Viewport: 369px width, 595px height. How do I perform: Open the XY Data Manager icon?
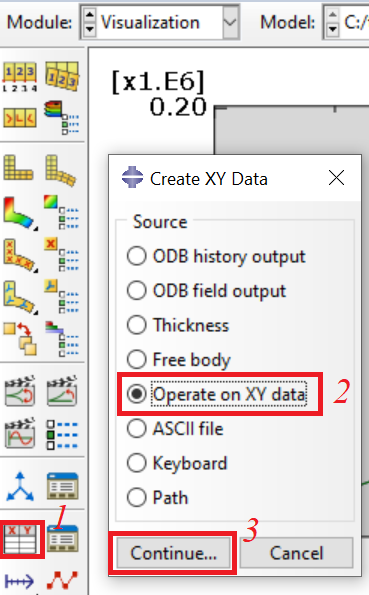pyautogui.click(x=62, y=538)
